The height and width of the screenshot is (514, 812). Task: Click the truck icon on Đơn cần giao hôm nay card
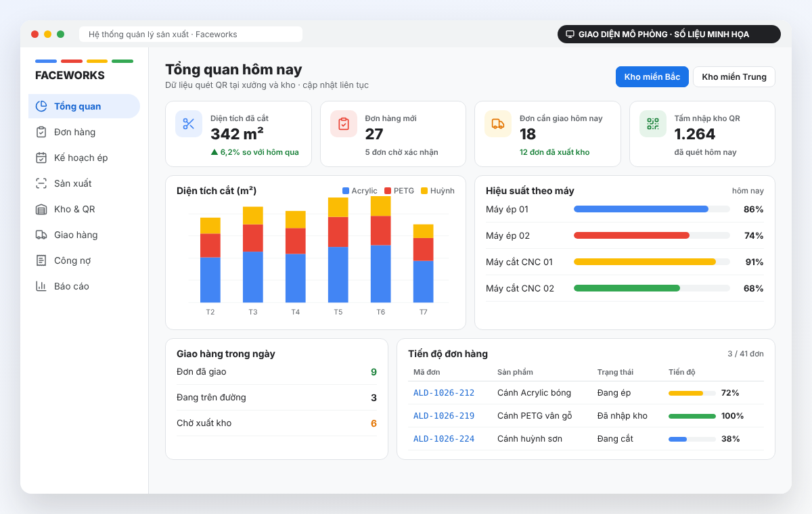(498, 124)
